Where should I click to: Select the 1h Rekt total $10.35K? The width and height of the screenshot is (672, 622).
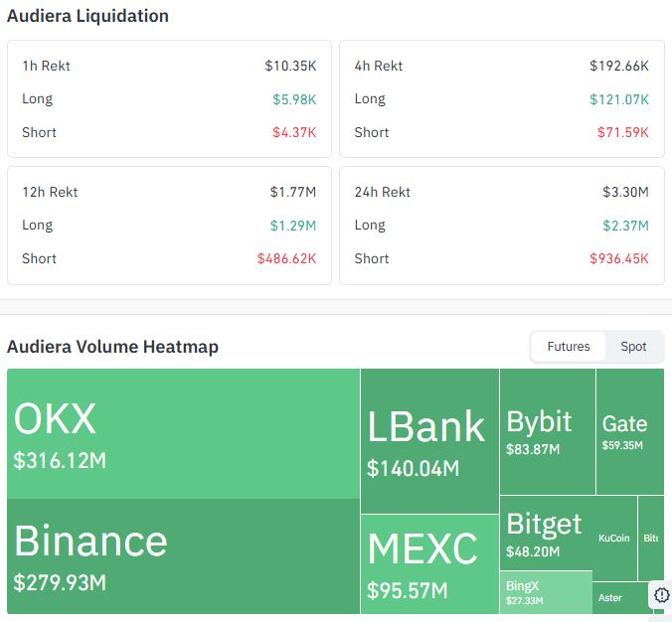[290, 66]
